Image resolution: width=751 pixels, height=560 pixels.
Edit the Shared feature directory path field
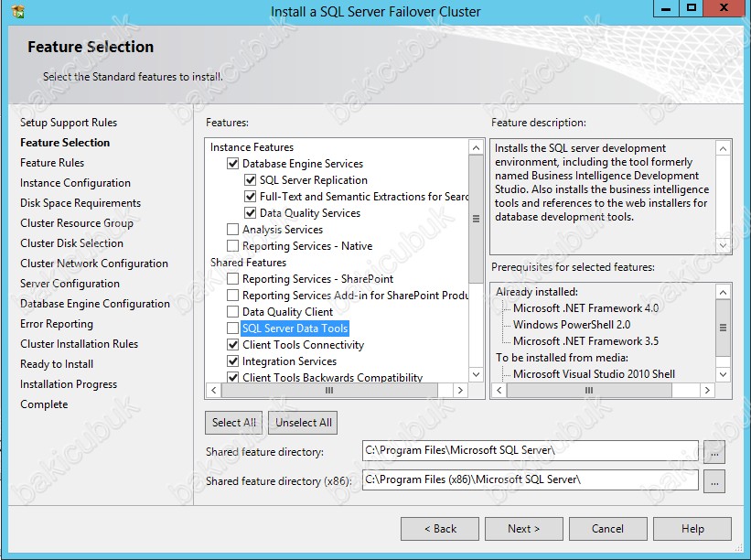531,451
